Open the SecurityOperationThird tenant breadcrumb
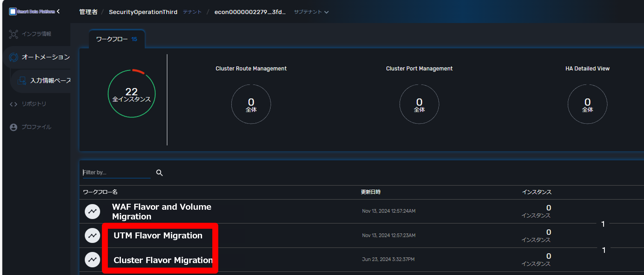 [143, 12]
